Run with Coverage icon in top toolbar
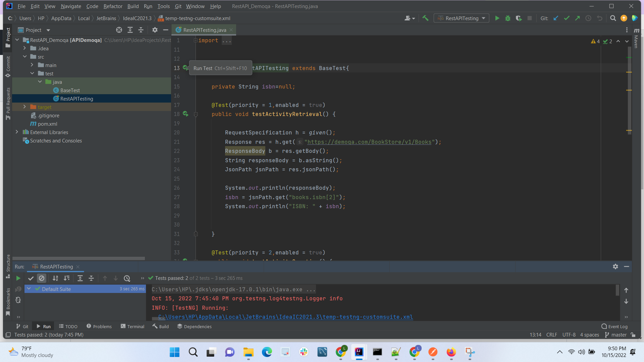 [519, 18]
